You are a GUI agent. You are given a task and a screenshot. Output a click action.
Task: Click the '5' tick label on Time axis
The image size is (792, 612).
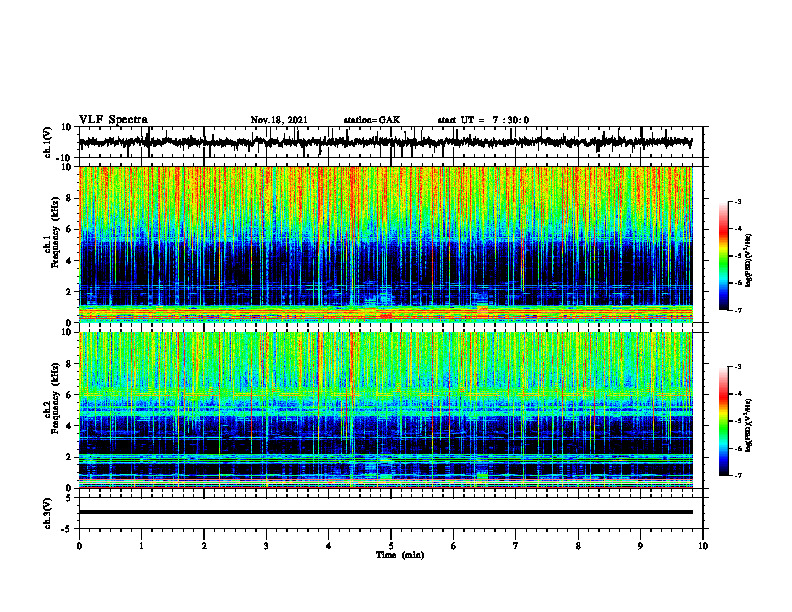click(x=390, y=546)
